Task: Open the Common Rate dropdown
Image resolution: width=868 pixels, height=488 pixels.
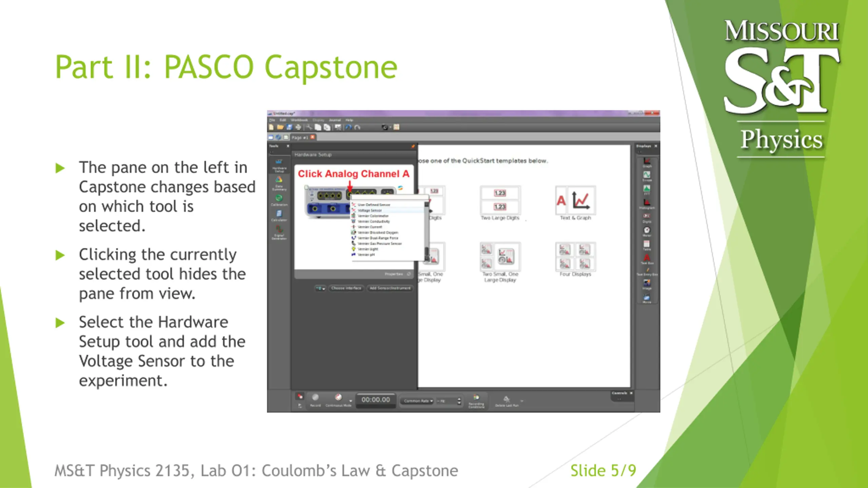Action: [x=418, y=401]
